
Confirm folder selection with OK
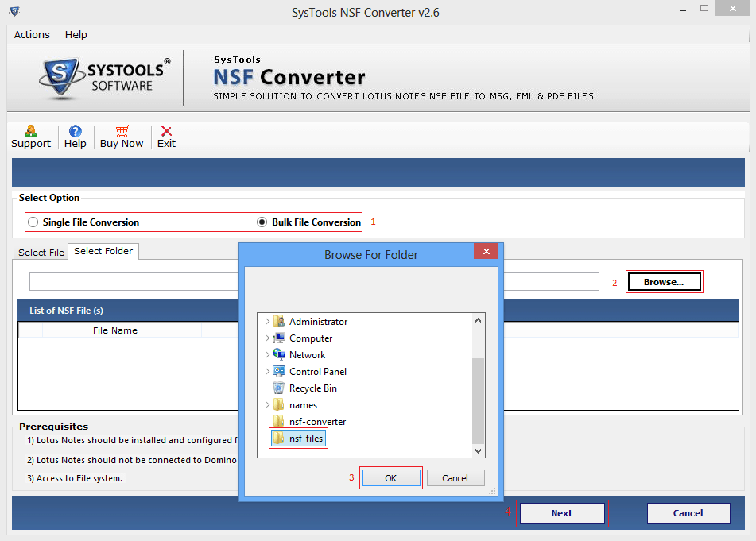(x=391, y=478)
